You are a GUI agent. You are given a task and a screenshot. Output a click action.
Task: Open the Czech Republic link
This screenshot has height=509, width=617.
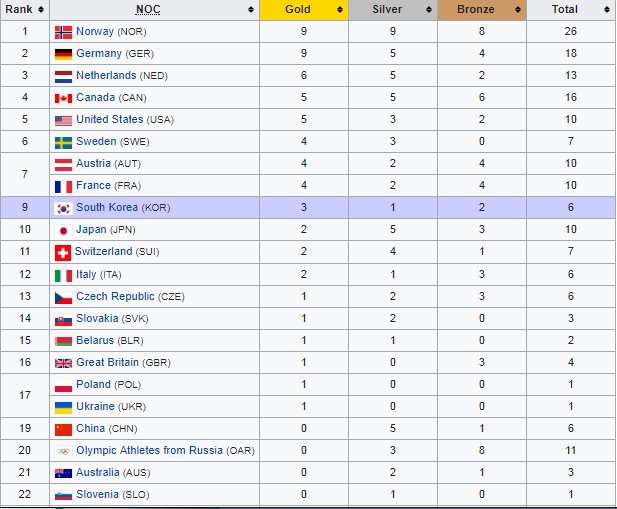point(115,296)
